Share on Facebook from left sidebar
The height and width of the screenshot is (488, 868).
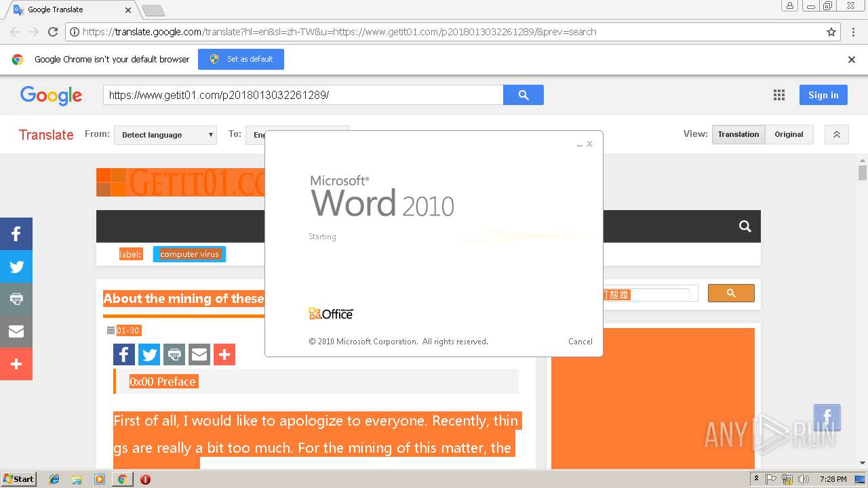[16, 234]
